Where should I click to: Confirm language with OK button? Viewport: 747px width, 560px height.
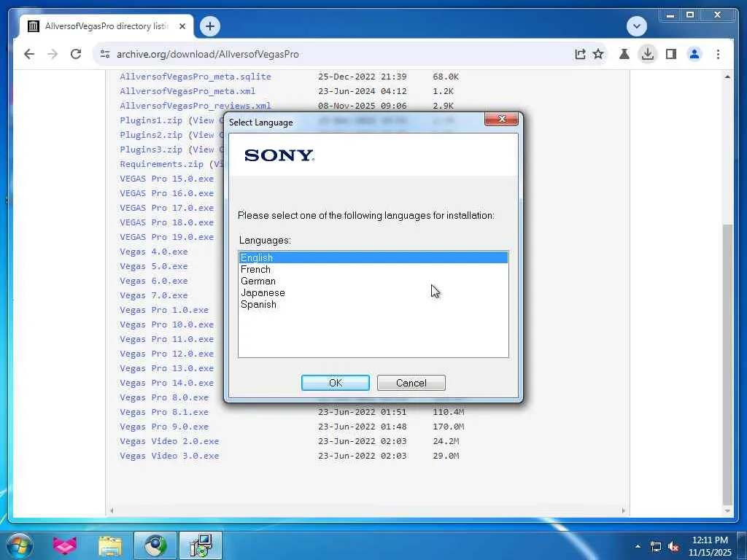click(x=336, y=383)
